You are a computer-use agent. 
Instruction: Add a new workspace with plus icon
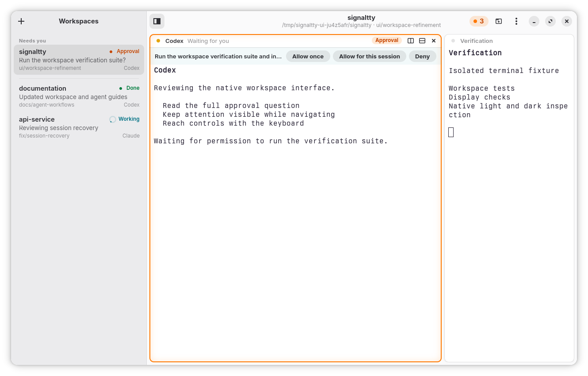coord(21,21)
